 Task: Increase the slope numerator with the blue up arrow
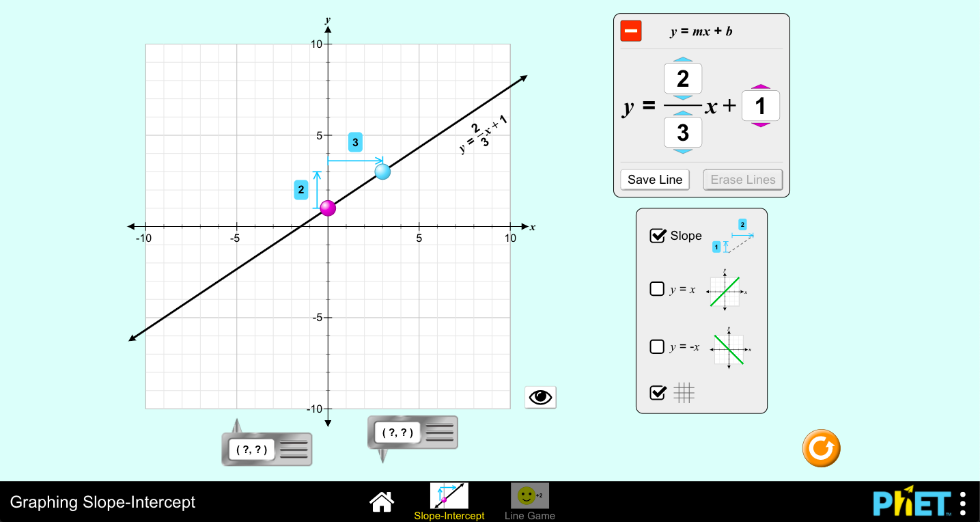[x=682, y=58]
